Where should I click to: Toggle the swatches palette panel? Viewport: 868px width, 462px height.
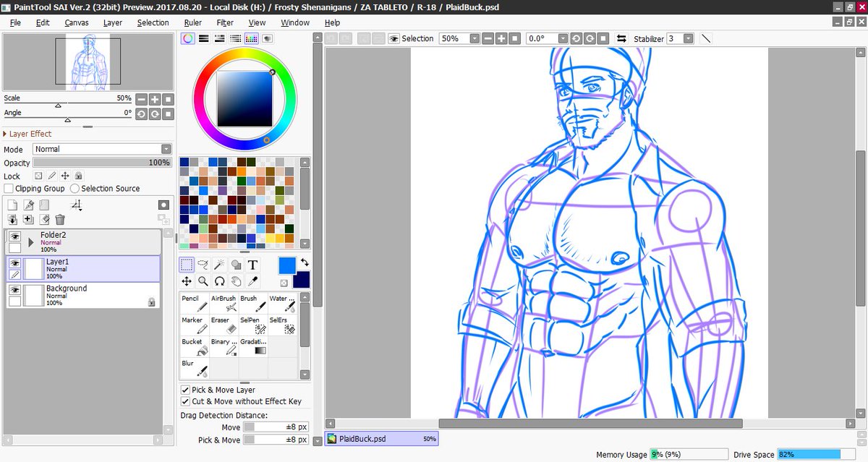[x=252, y=38]
